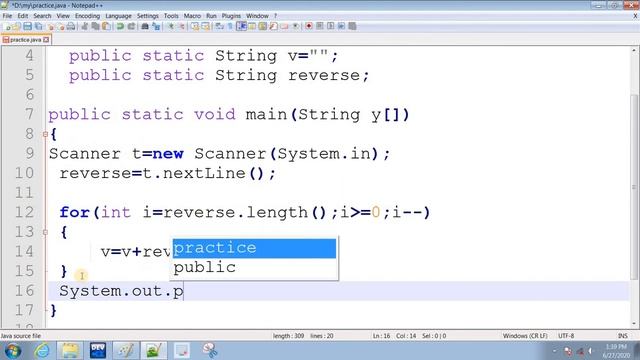The width and height of the screenshot is (640, 360).
Task: Open the Macro menu
Action: pyautogui.click(x=192, y=16)
